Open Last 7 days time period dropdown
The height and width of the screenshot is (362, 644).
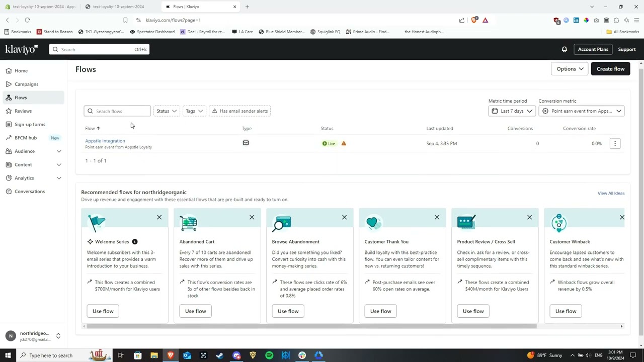click(512, 111)
